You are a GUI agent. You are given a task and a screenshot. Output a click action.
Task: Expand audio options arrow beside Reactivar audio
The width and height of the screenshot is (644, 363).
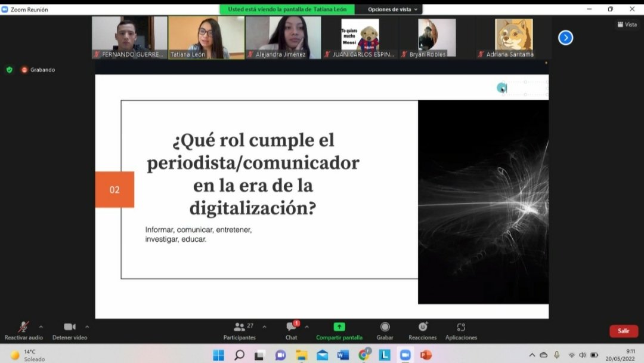41,327
